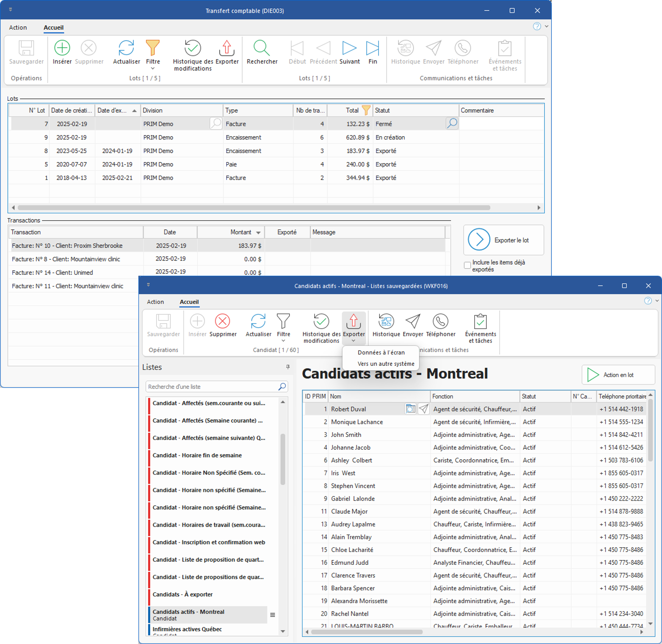Viewport: 662px width, 644px height.
Task: Click the Statut lookup magnifier beside Fermé
Action: click(x=452, y=123)
